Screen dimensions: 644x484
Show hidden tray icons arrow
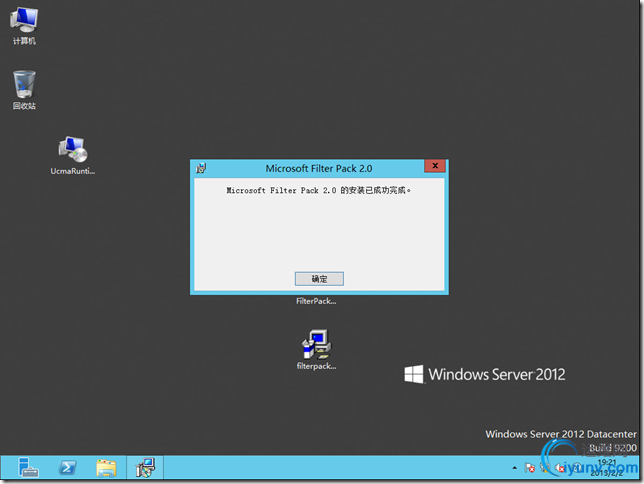point(515,468)
